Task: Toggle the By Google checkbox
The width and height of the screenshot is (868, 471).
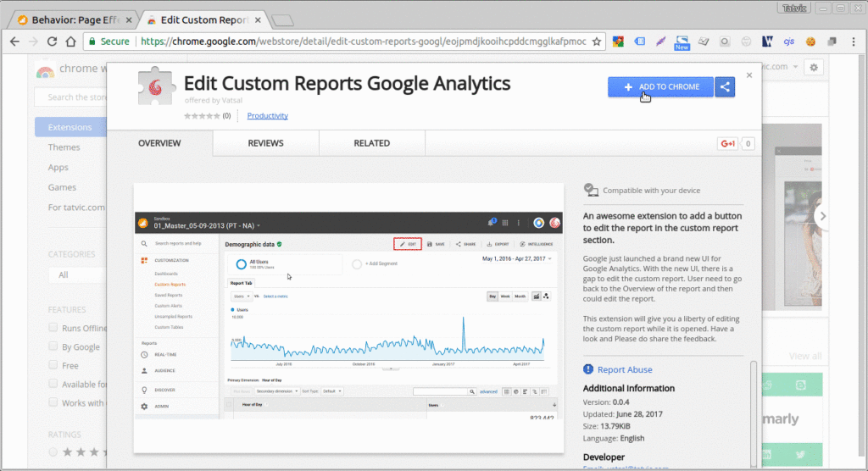Action: [53, 346]
